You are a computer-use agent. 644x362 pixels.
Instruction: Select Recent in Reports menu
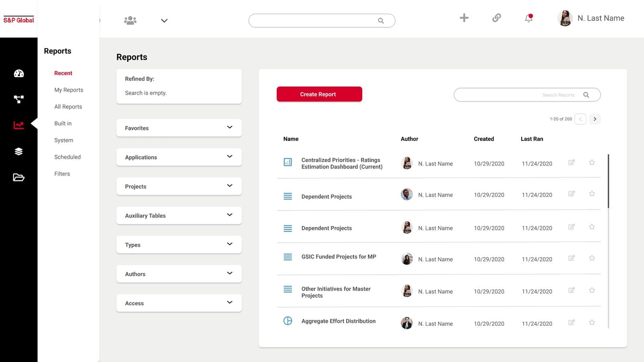point(63,73)
